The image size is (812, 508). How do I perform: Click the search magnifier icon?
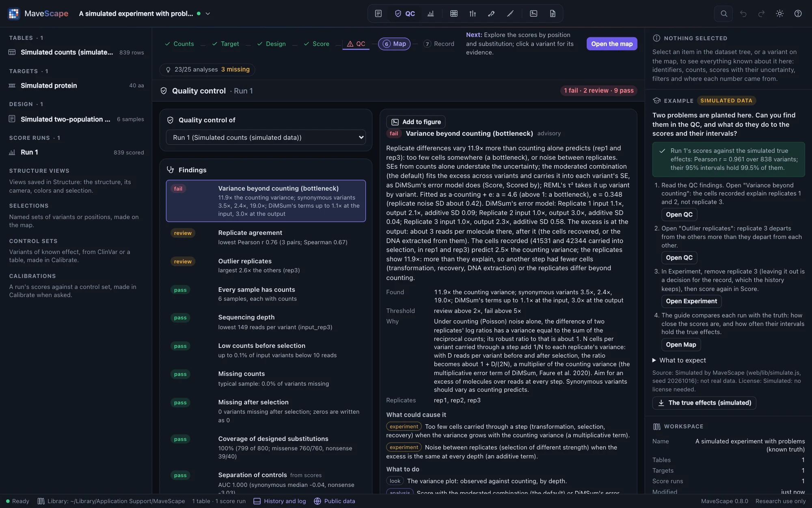(x=724, y=13)
